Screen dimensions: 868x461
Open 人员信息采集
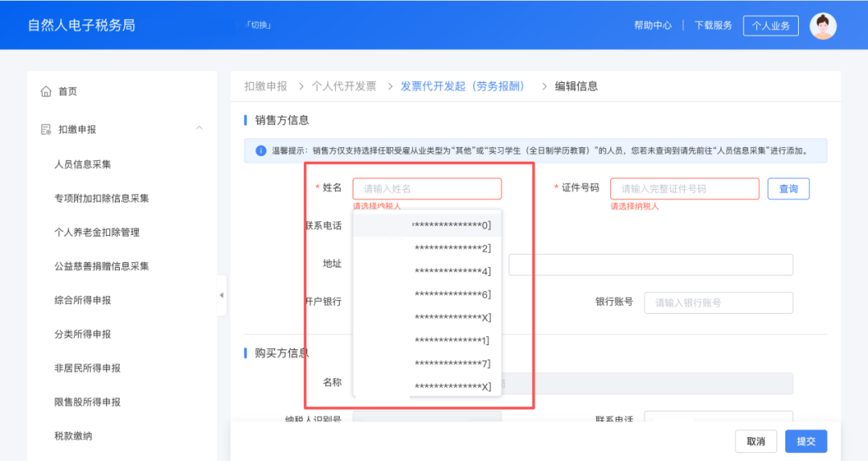83,165
